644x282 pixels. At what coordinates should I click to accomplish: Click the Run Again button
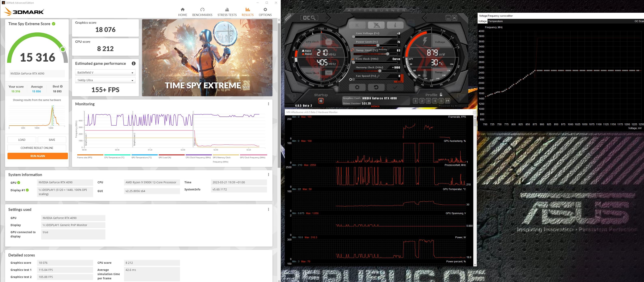pyautogui.click(x=38, y=156)
